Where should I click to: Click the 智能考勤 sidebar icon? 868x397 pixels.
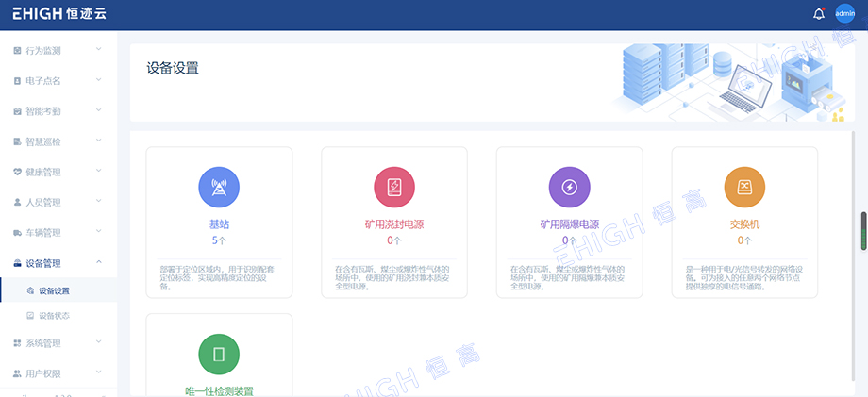coord(17,111)
